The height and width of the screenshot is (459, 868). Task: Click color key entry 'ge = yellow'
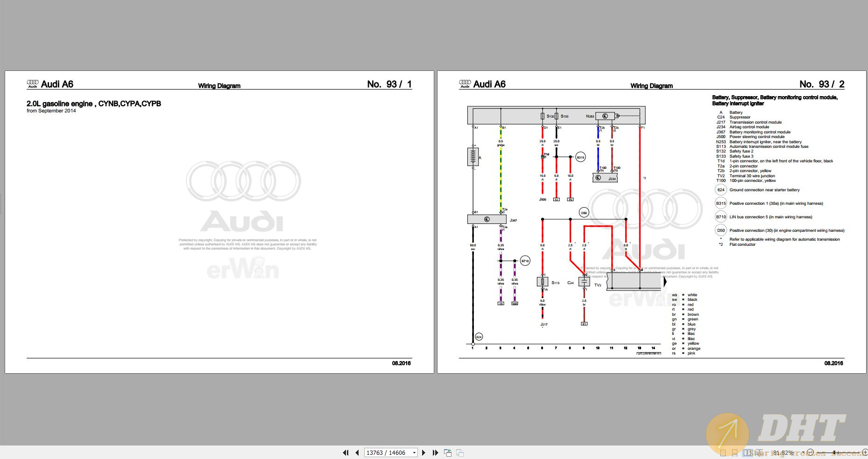click(685, 343)
